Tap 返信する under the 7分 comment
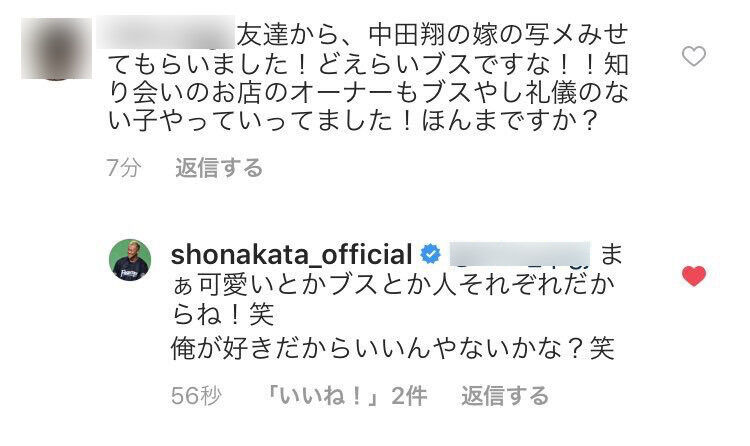750x446 pixels. [x=219, y=168]
